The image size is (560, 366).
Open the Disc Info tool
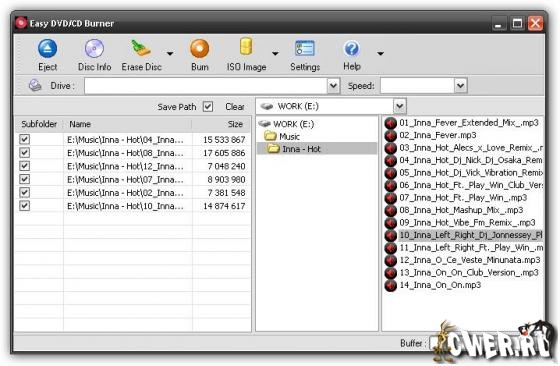94,49
